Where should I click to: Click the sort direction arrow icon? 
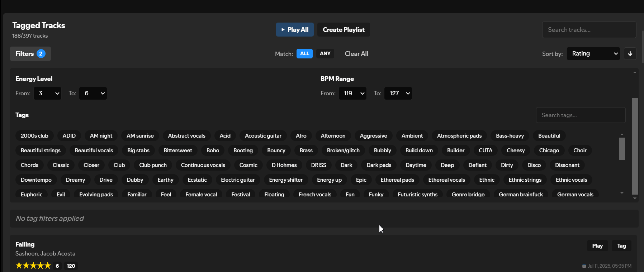point(630,54)
